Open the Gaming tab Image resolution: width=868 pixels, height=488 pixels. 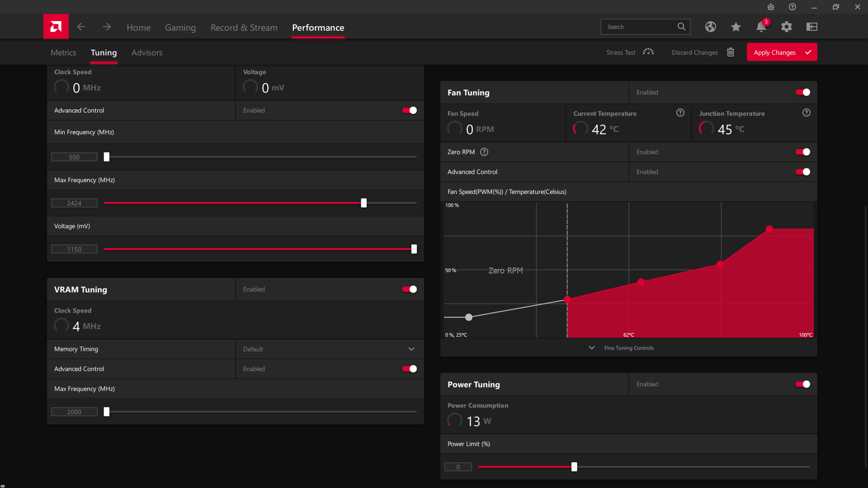[x=180, y=28]
